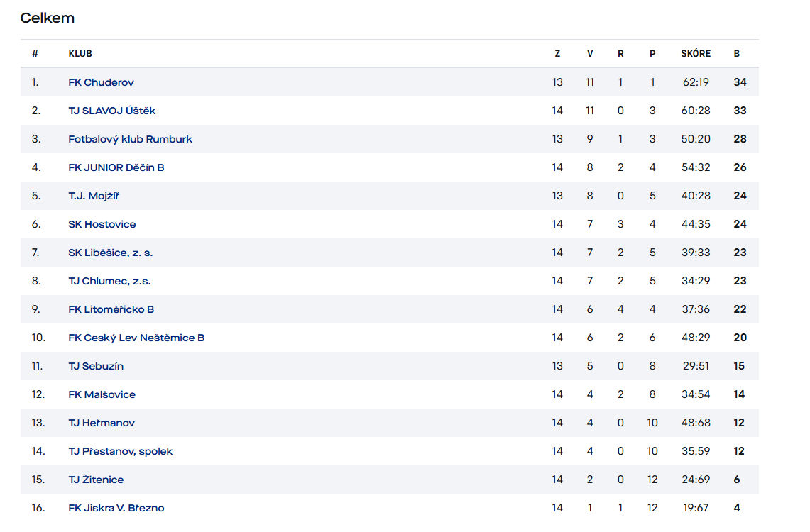Open the TJ Heřmanov team page
This screenshot has height=532, width=810.
tap(102, 423)
